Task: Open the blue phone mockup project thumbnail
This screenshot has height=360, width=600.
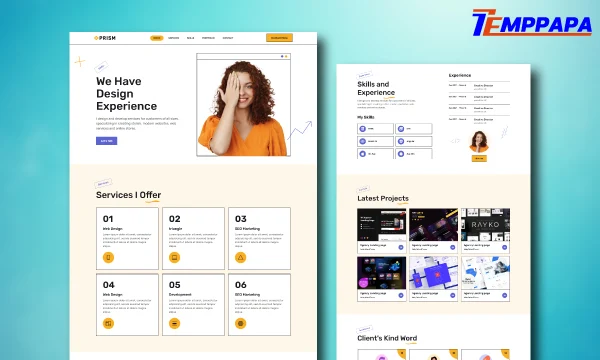Action: coord(433,273)
